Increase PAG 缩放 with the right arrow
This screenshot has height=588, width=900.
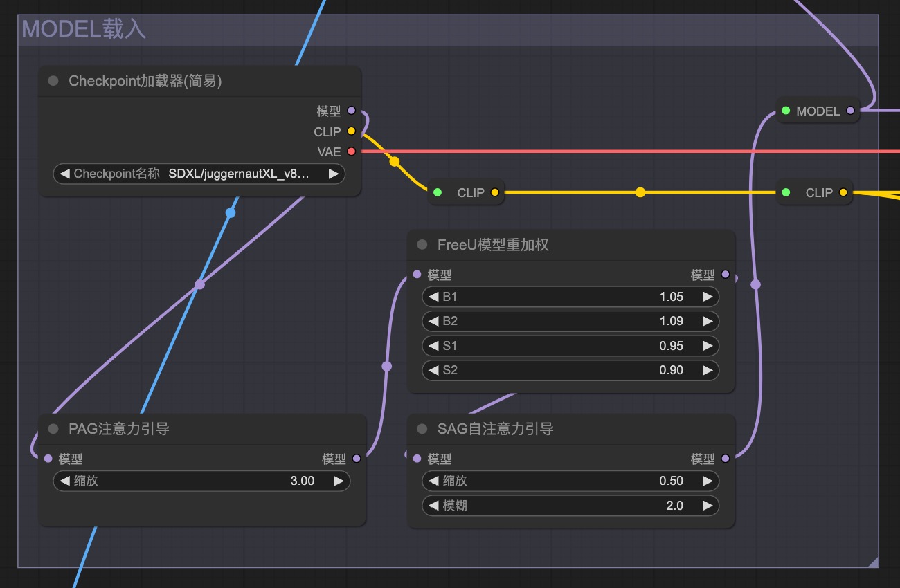339,481
